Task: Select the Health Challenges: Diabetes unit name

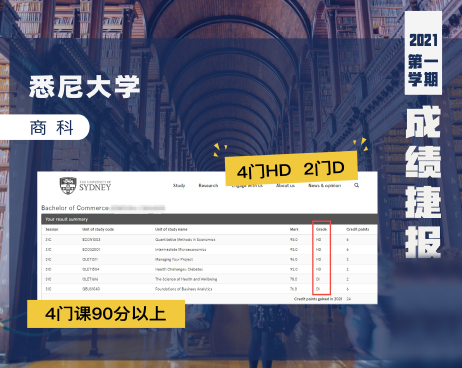Action: point(179,269)
